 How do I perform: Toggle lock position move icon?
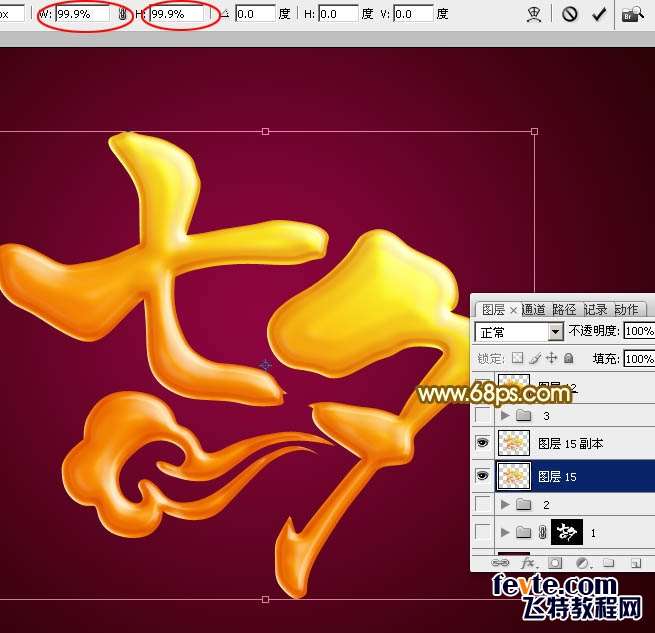[x=551, y=358]
